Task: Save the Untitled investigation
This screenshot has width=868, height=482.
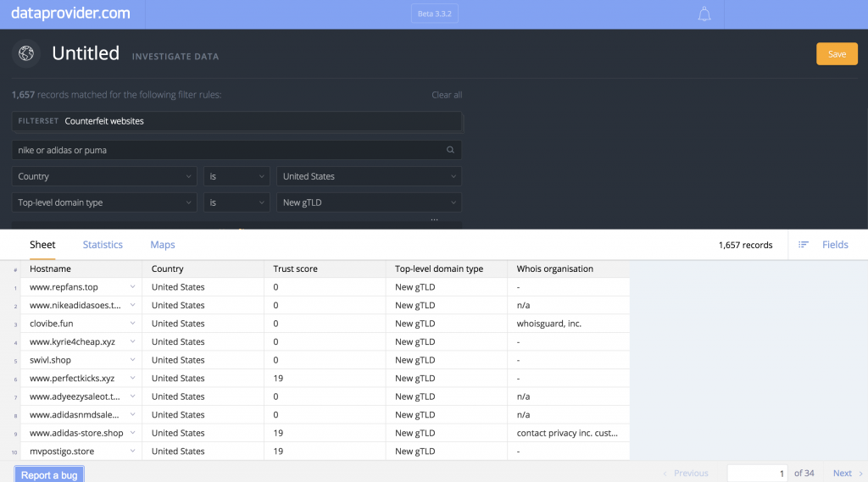Action: [x=837, y=53]
